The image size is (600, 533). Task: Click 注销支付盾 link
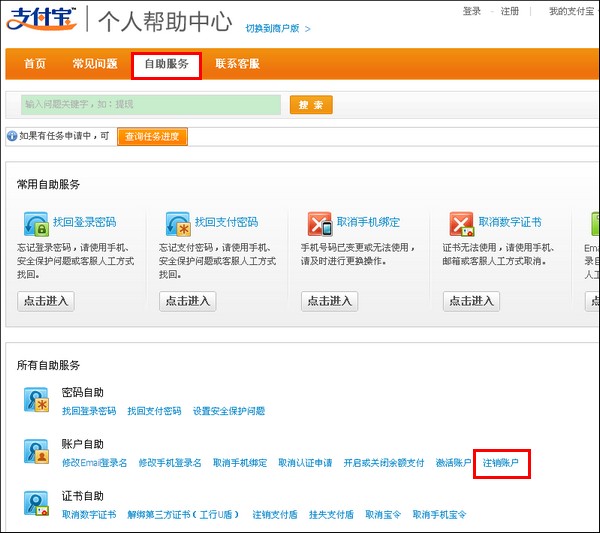point(275,515)
